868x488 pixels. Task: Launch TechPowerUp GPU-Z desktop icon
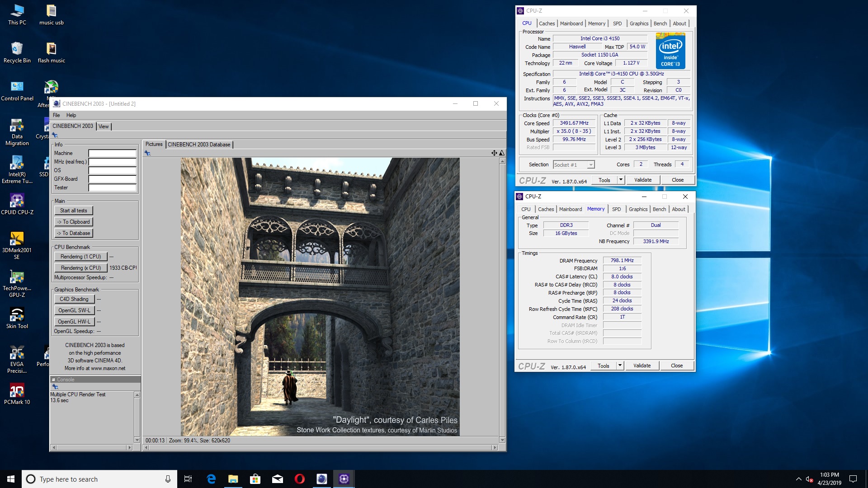coord(17,284)
